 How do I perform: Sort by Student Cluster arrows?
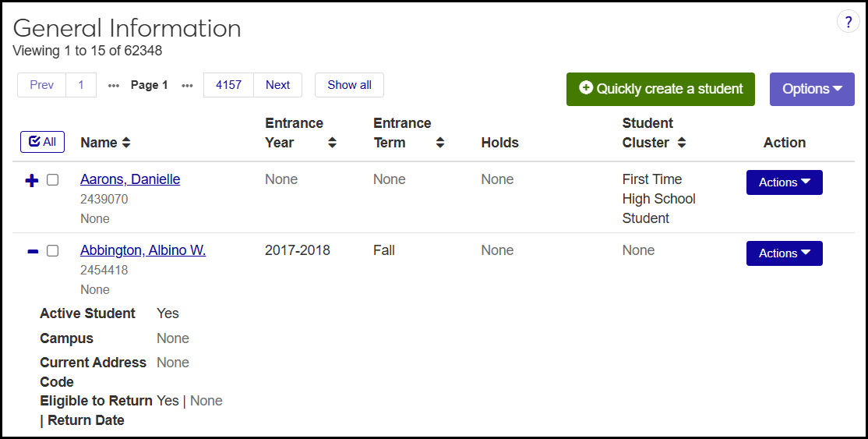682,143
